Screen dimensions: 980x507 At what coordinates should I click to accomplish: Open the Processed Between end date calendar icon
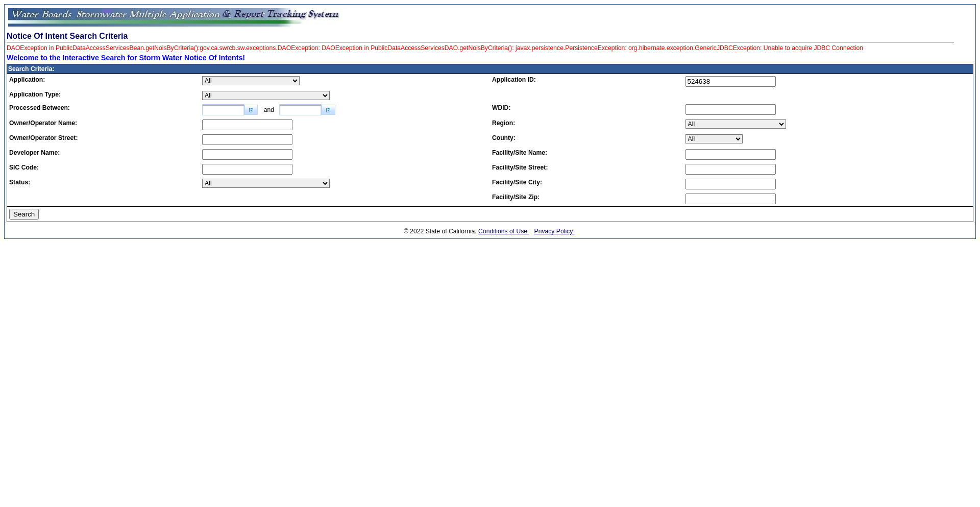(328, 110)
